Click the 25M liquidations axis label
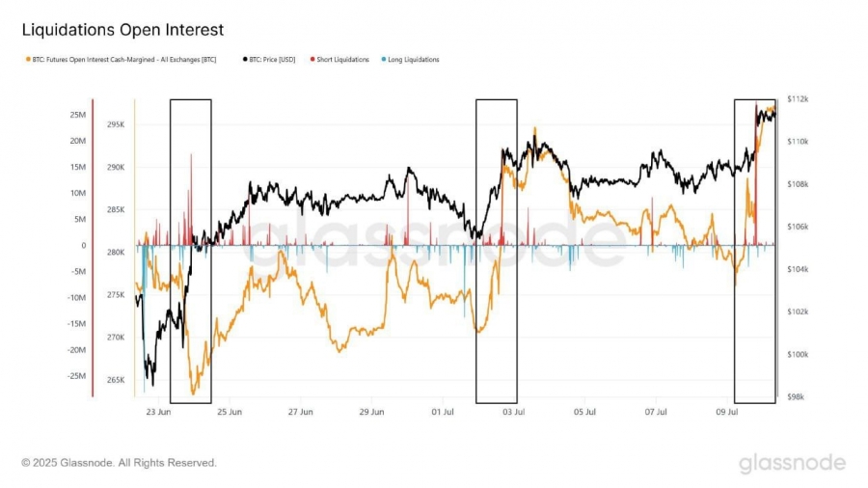Viewport: 868px width, 488px height. pyautogui.click(x=77, y=115)
